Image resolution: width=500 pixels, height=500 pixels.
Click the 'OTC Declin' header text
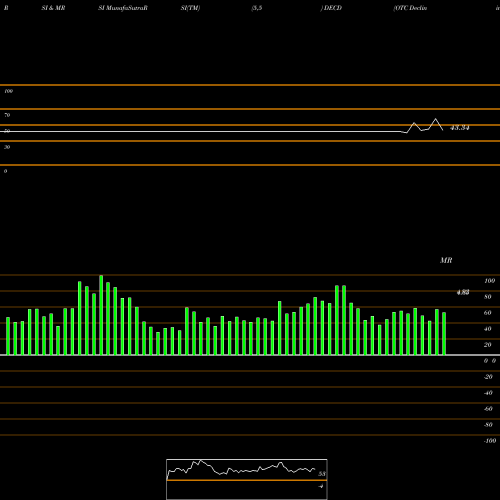click(411, 8)
